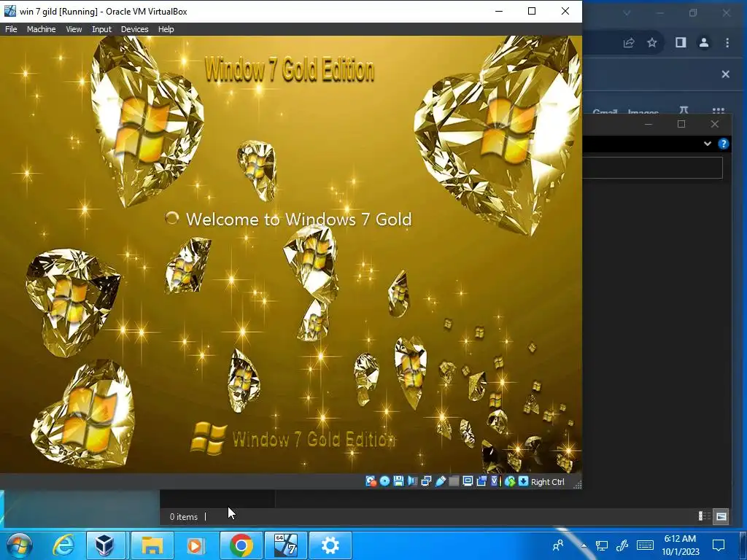Screen dimensions: 747x560
Task: Click the Chrome share page icon
Action: coord(629,43)
